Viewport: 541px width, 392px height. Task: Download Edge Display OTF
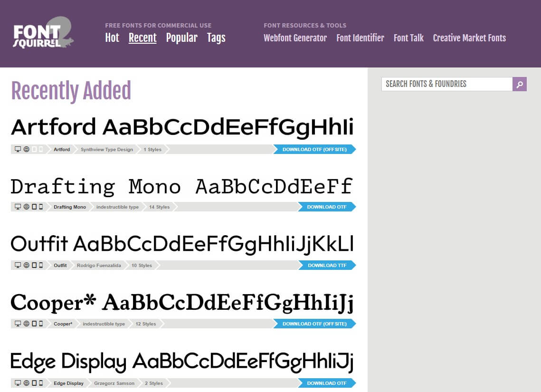[x=327, y=382]
